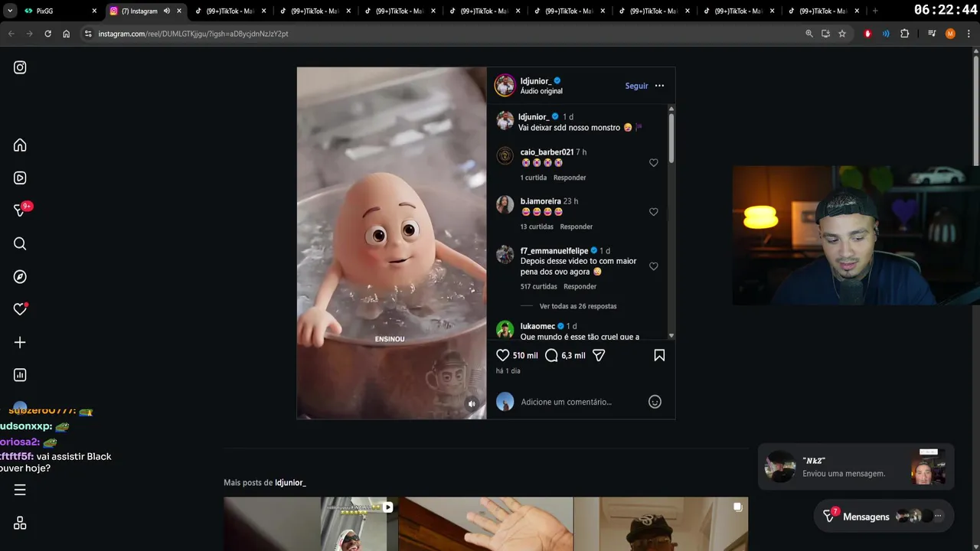Mute the reel's audio speaker button
980x551 pixels.
pos(472,404)
